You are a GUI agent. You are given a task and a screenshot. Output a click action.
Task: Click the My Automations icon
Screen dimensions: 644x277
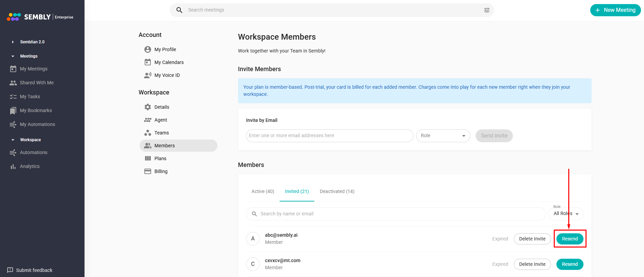click(13, 124)
